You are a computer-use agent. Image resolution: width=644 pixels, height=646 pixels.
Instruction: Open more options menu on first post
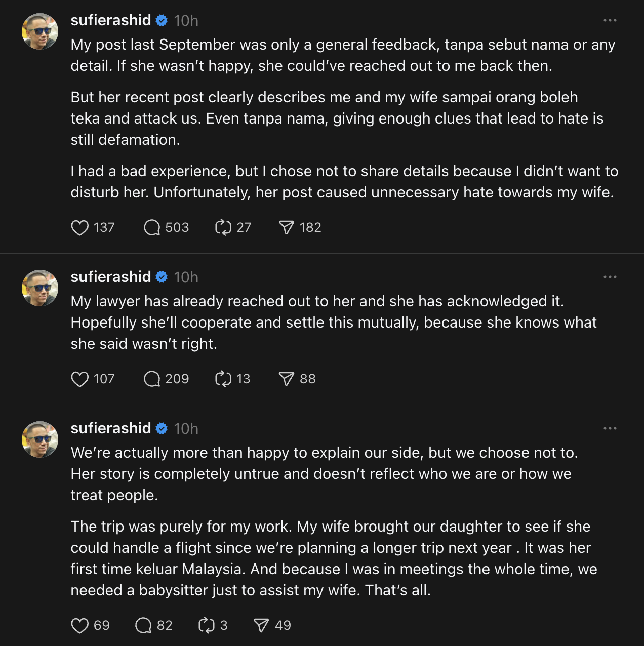pyautogui.click(x=610, y=21)
